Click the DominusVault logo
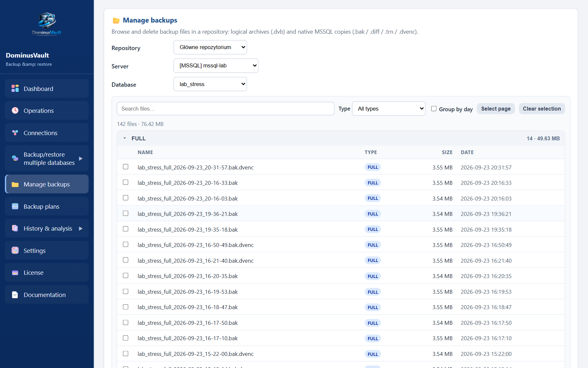588x368 pixels. coord(47,24)
